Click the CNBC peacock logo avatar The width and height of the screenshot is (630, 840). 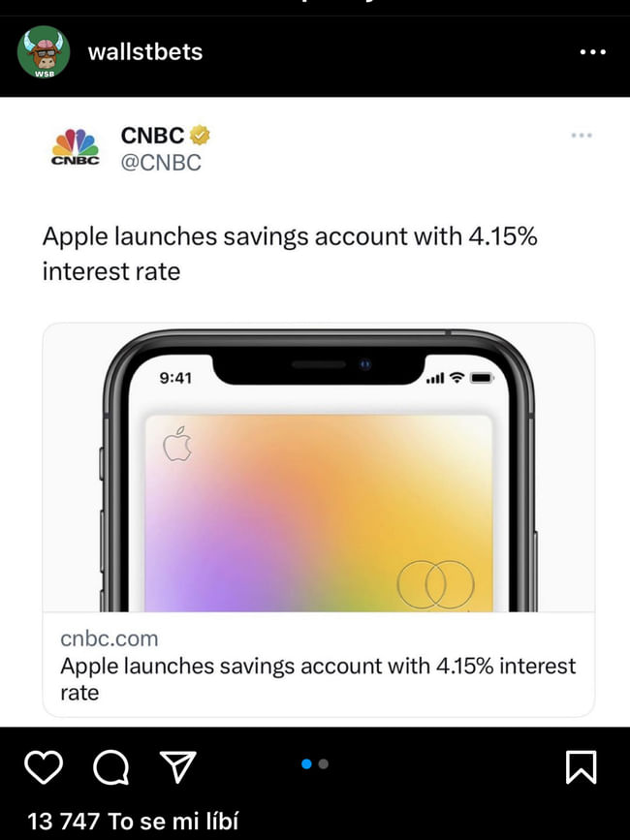pyautogui.click(x=75, y=148)
